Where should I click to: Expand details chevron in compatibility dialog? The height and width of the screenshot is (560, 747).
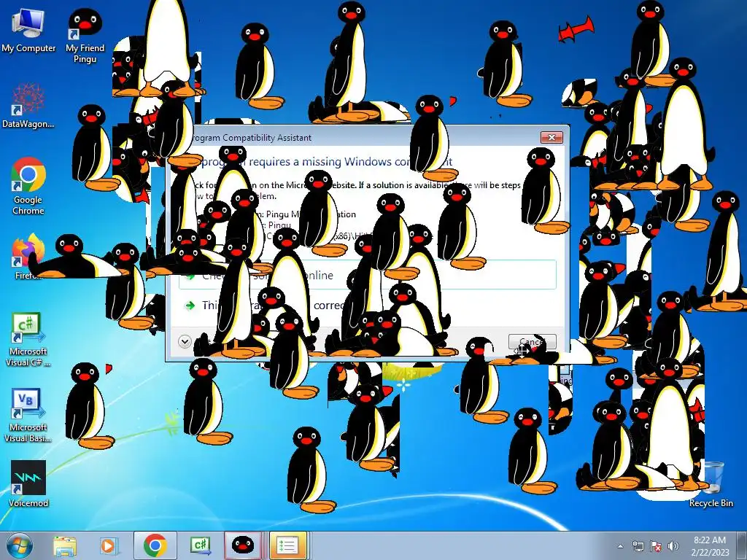coord(185,341)
